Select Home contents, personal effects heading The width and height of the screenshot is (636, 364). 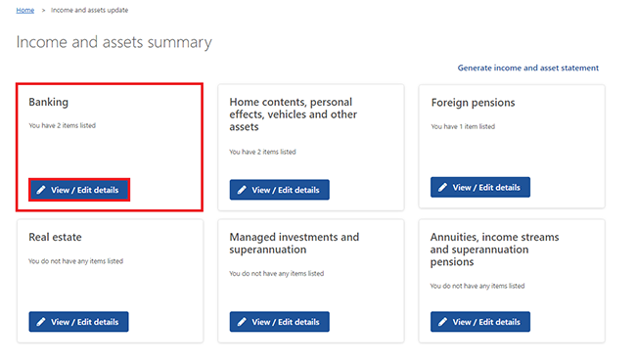(294, 114)
